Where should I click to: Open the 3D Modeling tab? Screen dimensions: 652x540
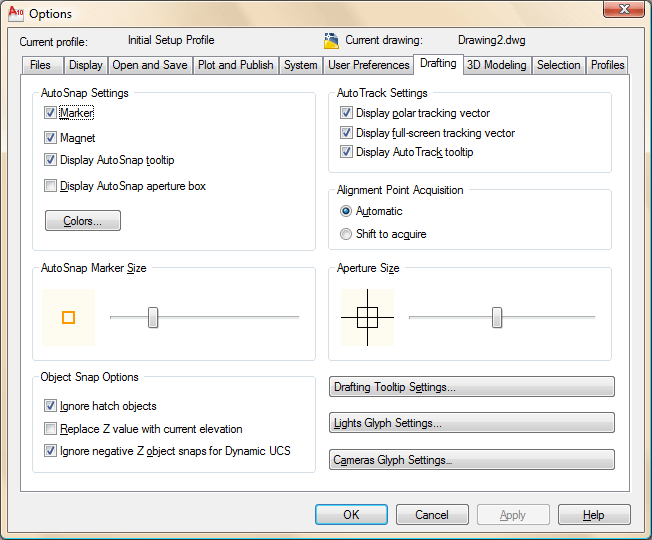pyautogui.click(x=496, y=65)
